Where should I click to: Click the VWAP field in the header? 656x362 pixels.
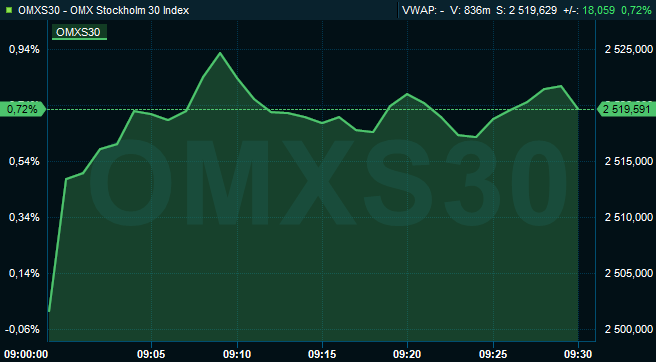click(423, 10)
